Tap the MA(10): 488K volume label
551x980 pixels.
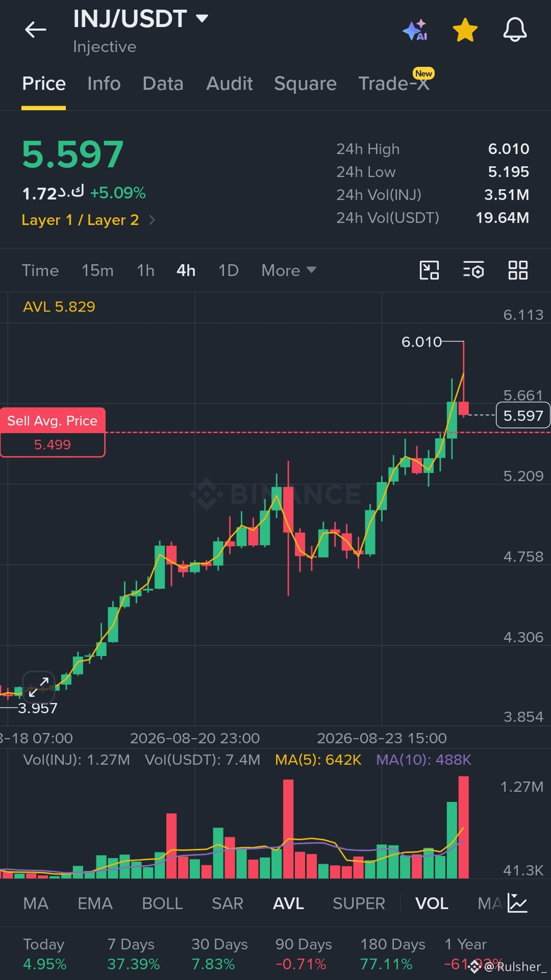(423, 760)
